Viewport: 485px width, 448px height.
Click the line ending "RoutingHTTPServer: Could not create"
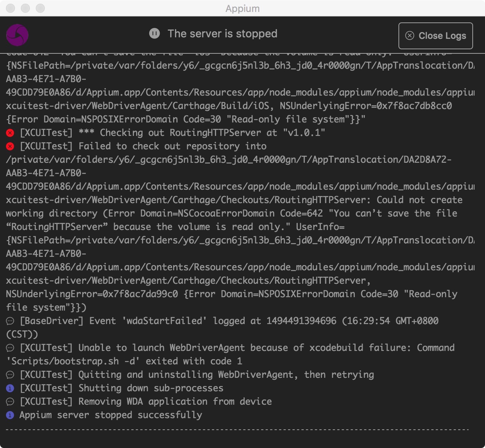coord(234,200)
